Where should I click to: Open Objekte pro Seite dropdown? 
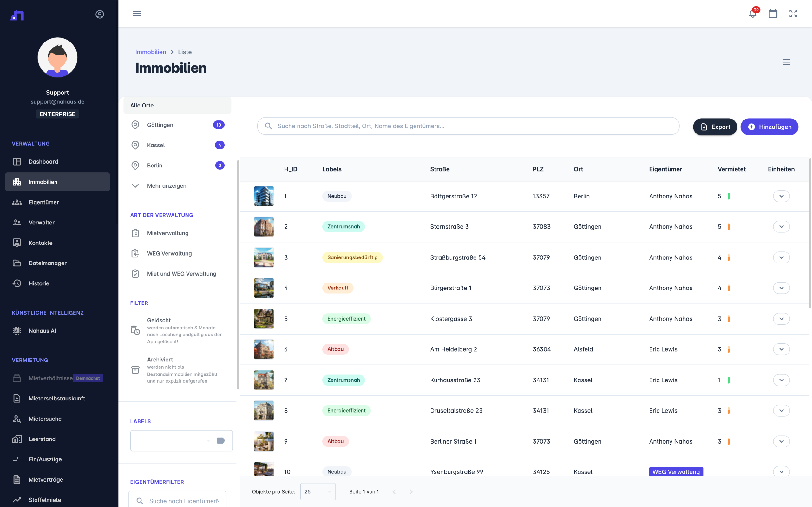317,491
